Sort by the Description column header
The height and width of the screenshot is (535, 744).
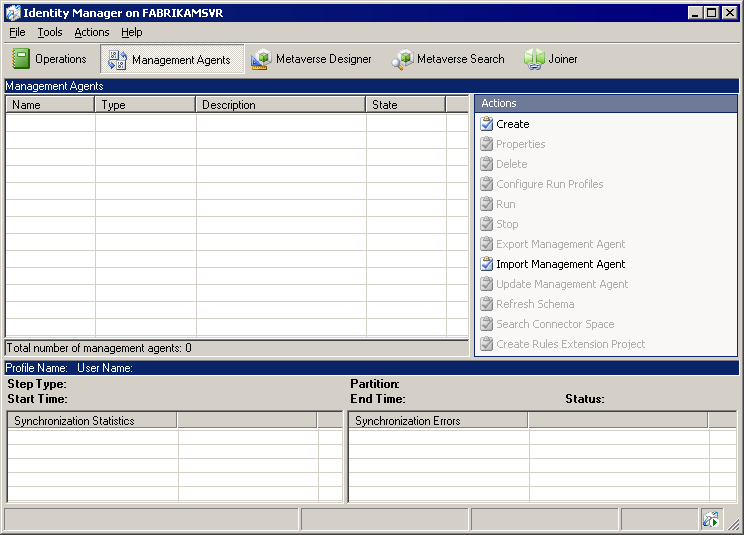(280, 105)
